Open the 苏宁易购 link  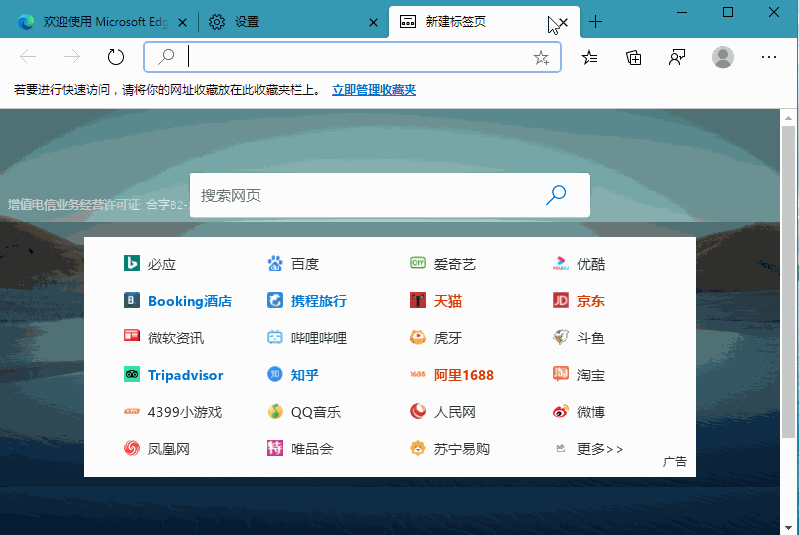click(x=462, y=449)
